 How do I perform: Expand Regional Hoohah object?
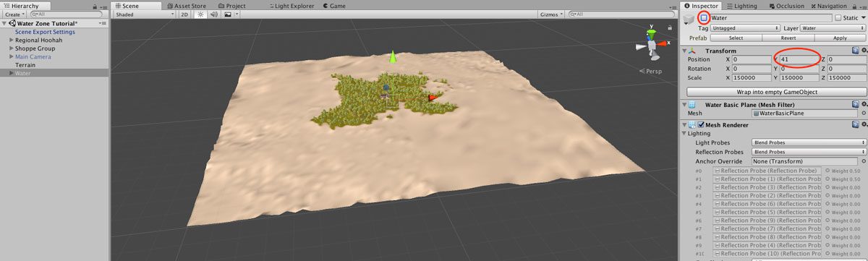[12, 40]
